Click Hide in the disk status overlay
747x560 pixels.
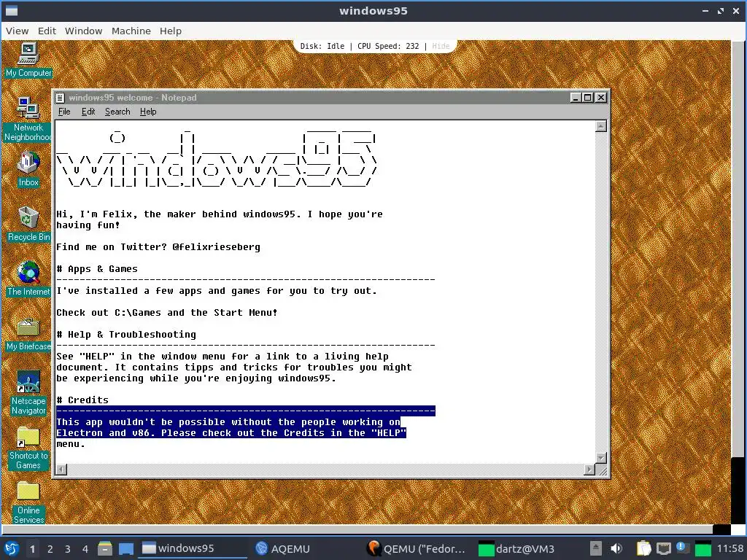[x=441, y=46]
